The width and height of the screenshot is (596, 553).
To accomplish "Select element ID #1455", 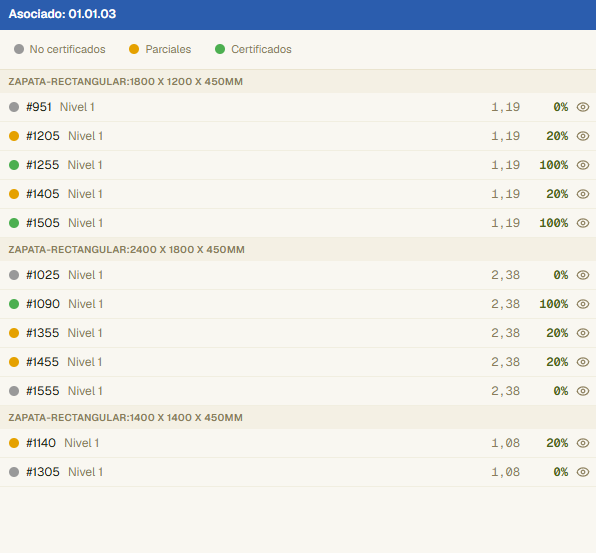I will [x=43, y=362].
